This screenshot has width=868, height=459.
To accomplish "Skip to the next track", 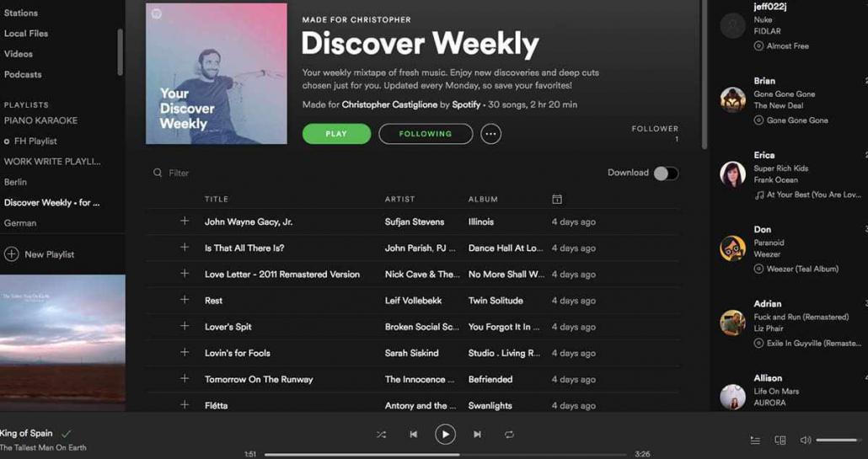I will [477, 435].
